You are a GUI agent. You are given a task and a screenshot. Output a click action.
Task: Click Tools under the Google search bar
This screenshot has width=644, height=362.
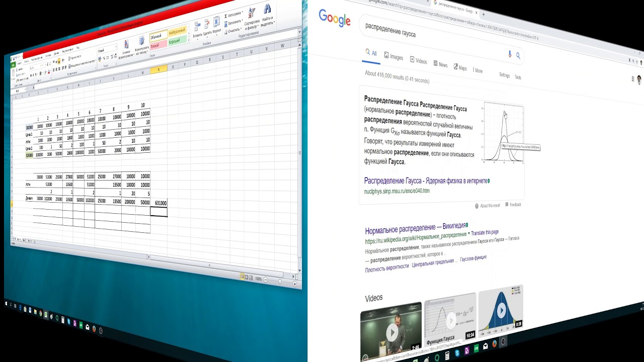tap(518, 77)
